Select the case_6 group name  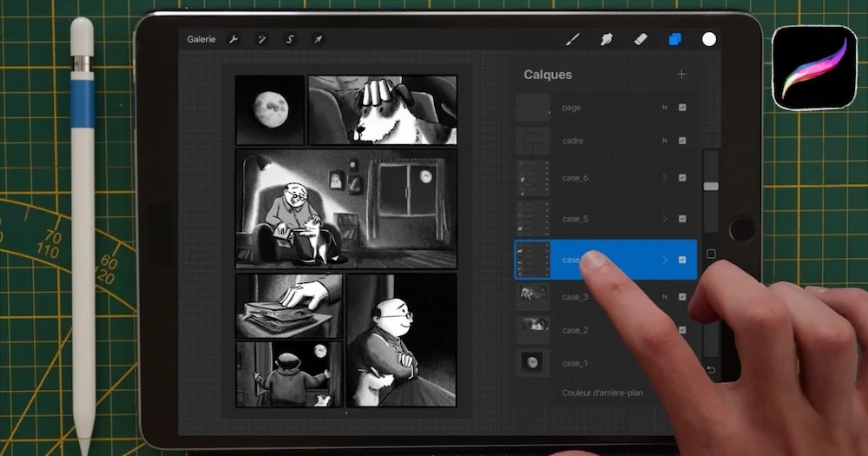click(x=575, y=178)
